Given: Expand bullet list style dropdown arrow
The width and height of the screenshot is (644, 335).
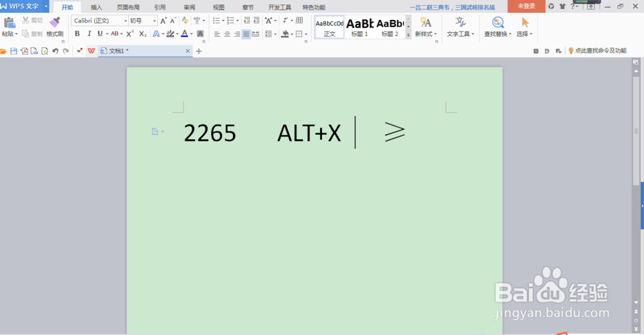Looking at the screenshot, I should [223, 21].
